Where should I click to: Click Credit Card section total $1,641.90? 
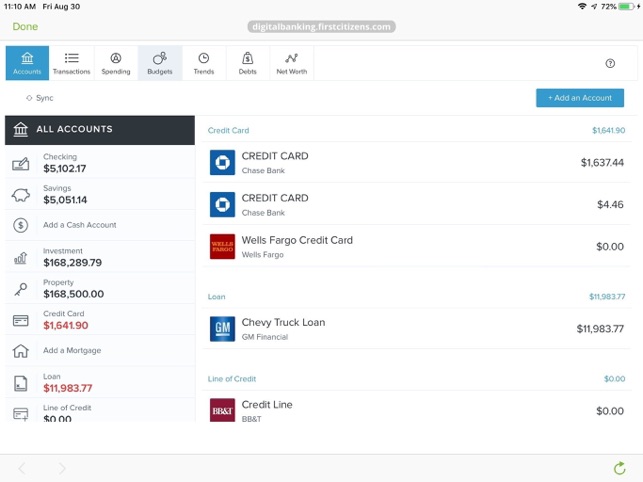pos(609,130)
